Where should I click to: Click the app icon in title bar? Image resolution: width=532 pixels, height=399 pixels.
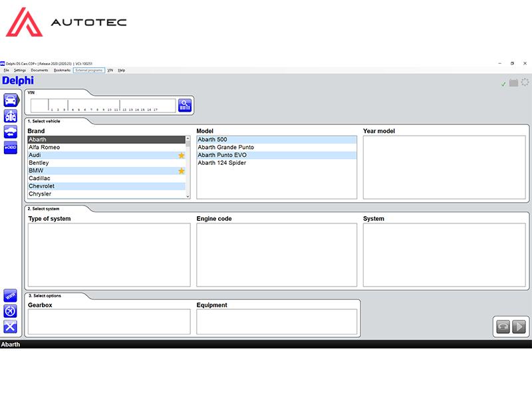tap(3, 63)
